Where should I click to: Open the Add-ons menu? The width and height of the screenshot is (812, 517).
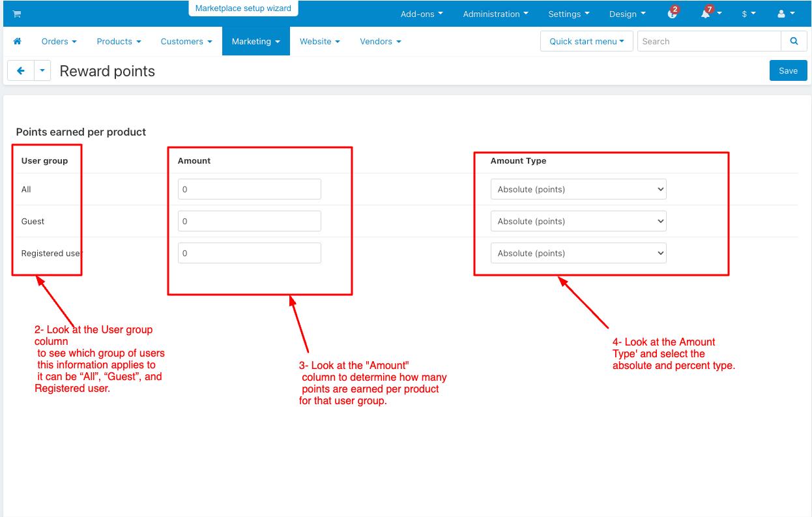point(421,14)
